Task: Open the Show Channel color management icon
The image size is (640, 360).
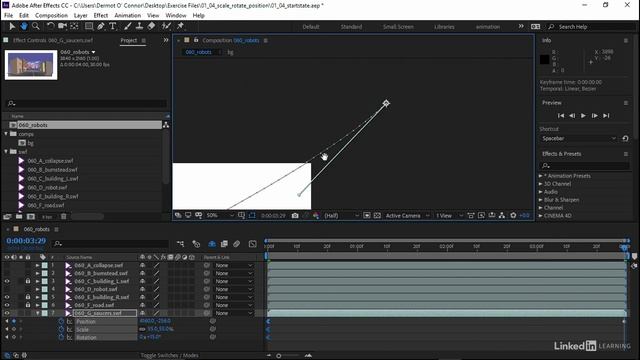Action: [316, 216]
